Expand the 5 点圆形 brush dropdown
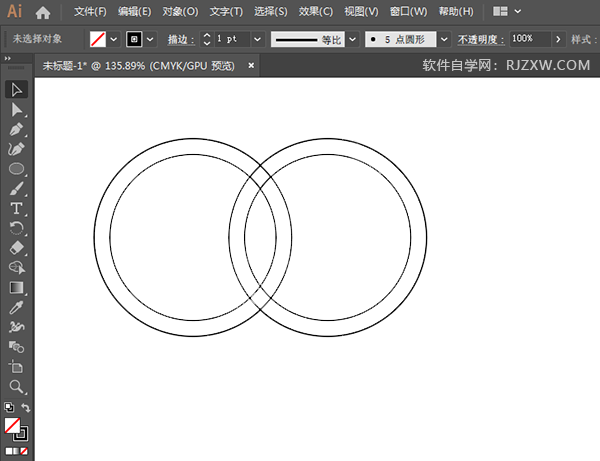Image resolution: width=600 pixels, height=461 pixels. point(444,39)
